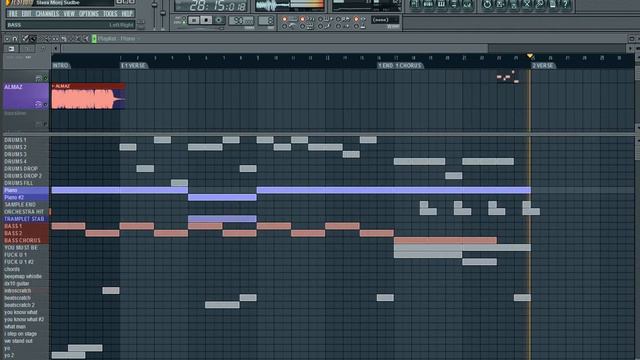Click the BASS CHORUS pattern block
Viewport: 640px width, 360px height.
pyautogui.click(x=445, y=240)
